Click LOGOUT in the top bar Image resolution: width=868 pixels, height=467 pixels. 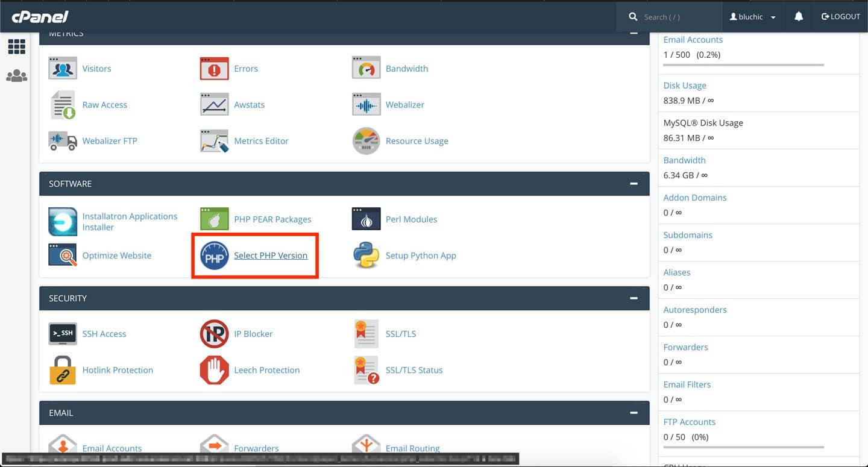[x=840, y=16]
